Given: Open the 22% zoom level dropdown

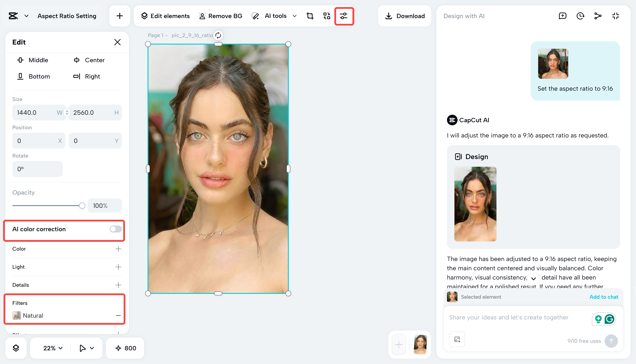Looking at the screenshot, I should pos(53,348).
